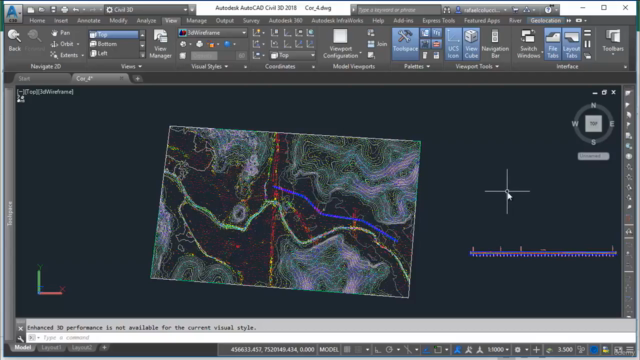Click the undo arrow in quick access toolbar

[x=76, y=9]
